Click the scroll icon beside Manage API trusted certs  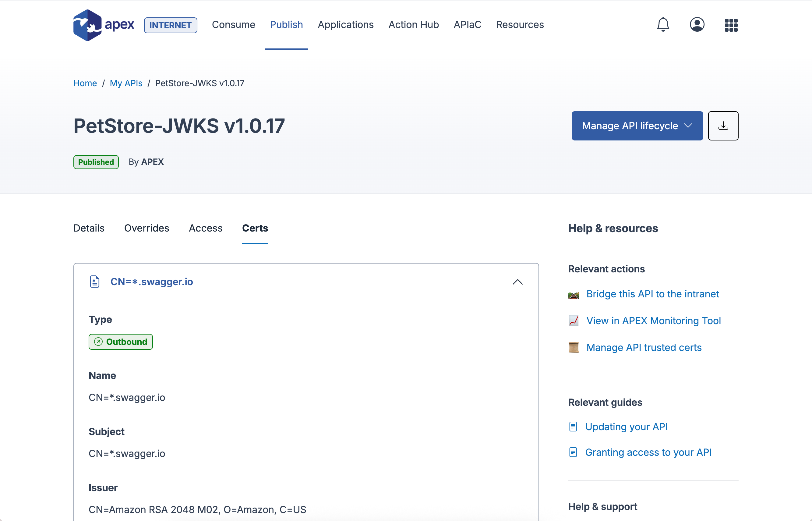click(x=574, y=347)
